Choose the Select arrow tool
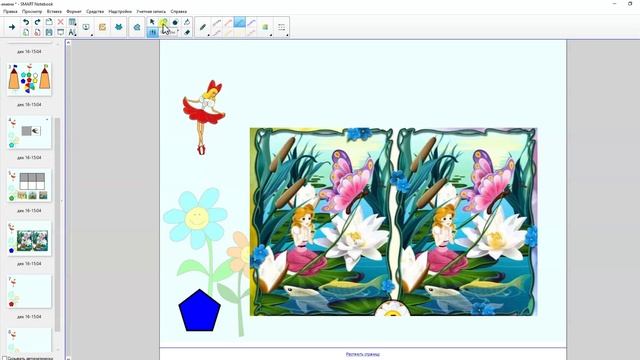Image resolution: width=640 pixels, height=360 pixels. [x=152, y=22]
